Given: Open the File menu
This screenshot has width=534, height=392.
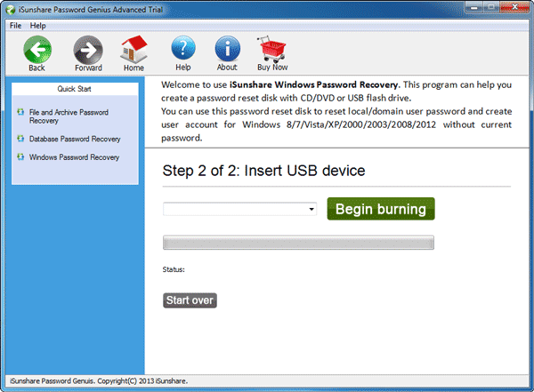Looking at the screenshot, I should [x=15, y=26].
